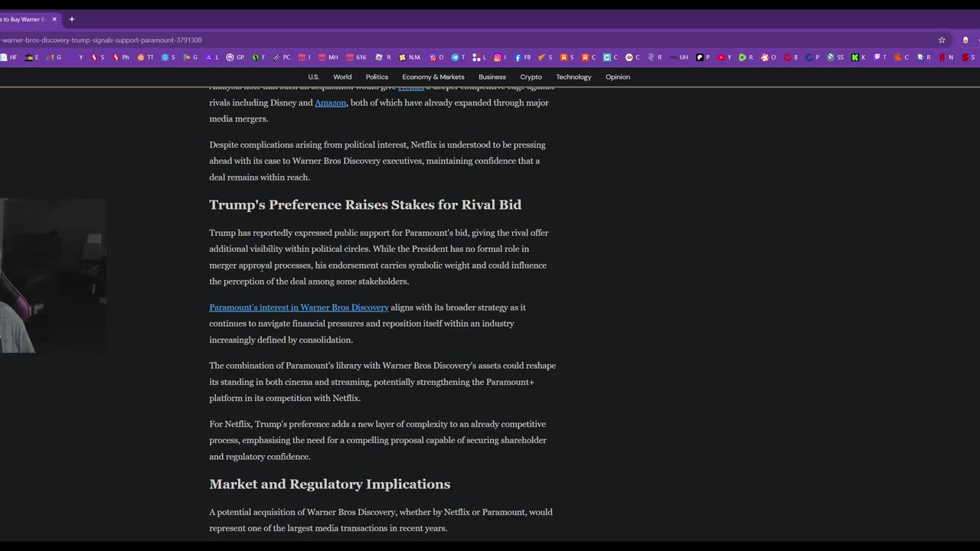Click the paragraph starting 'The combination of Paramount's library'
Viewport: 980px width, 551px height.
tap(383, 382)
